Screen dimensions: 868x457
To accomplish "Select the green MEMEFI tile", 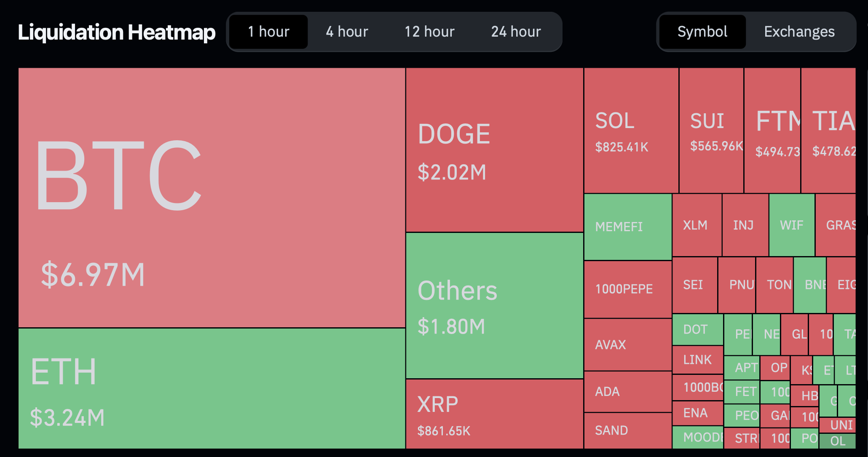I will [628, 227].
